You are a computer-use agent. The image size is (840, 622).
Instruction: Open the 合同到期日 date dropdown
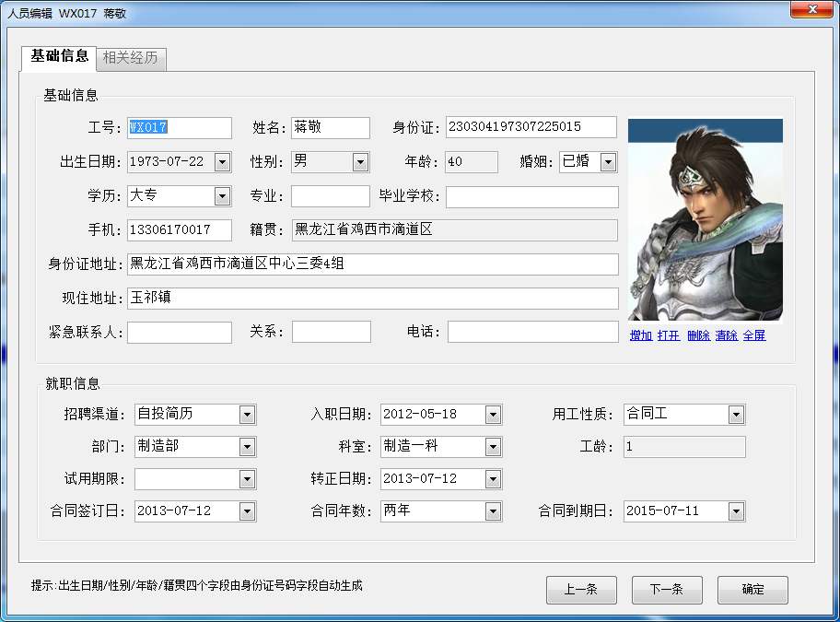[736, 511]
